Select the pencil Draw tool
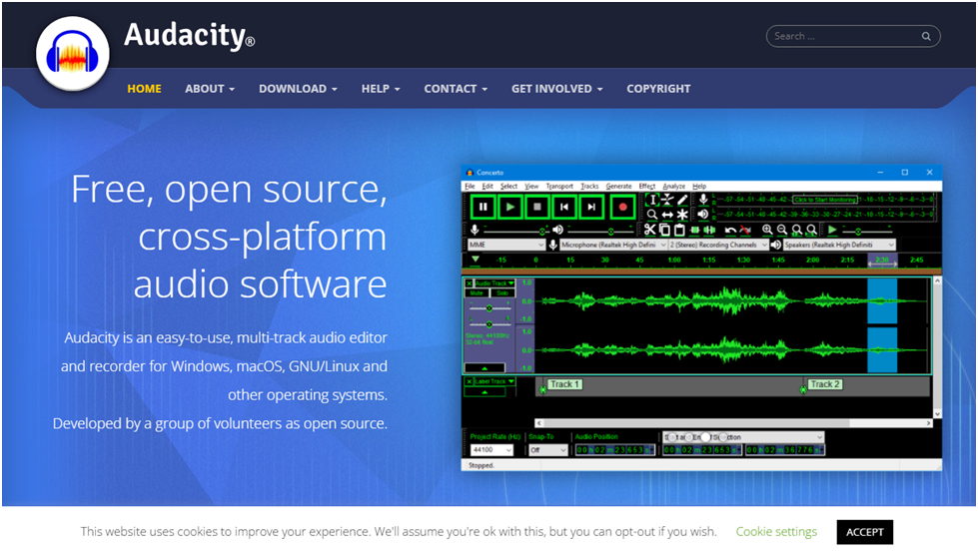This screenshot has width=978, height=560. pos(682,200)
